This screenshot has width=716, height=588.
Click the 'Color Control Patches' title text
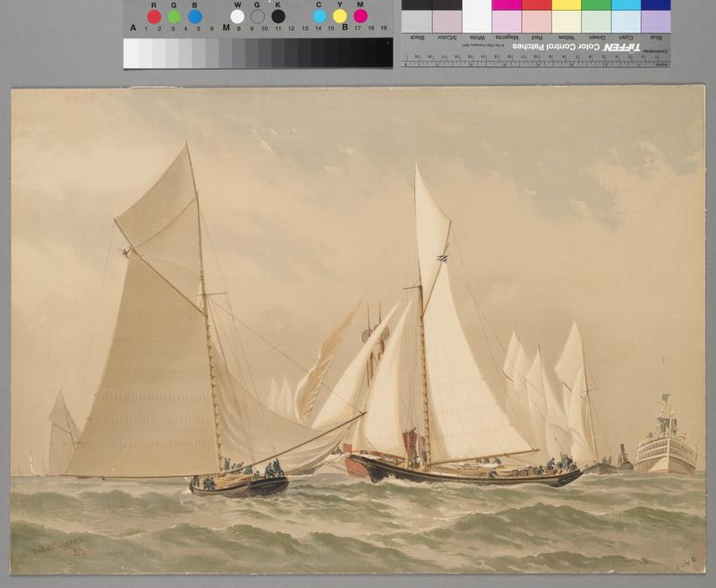pos(556,47)
